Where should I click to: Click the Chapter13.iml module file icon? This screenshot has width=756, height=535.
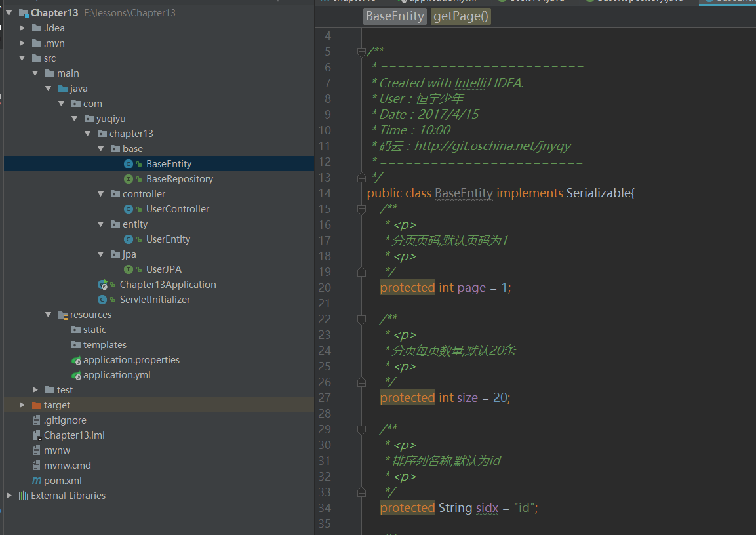click(x=36, y=435)
